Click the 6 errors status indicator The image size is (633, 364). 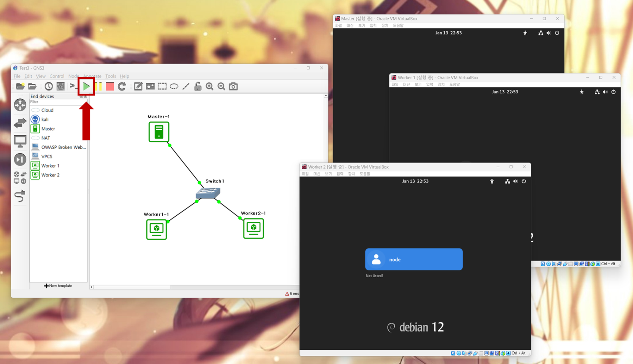point(292,294)
